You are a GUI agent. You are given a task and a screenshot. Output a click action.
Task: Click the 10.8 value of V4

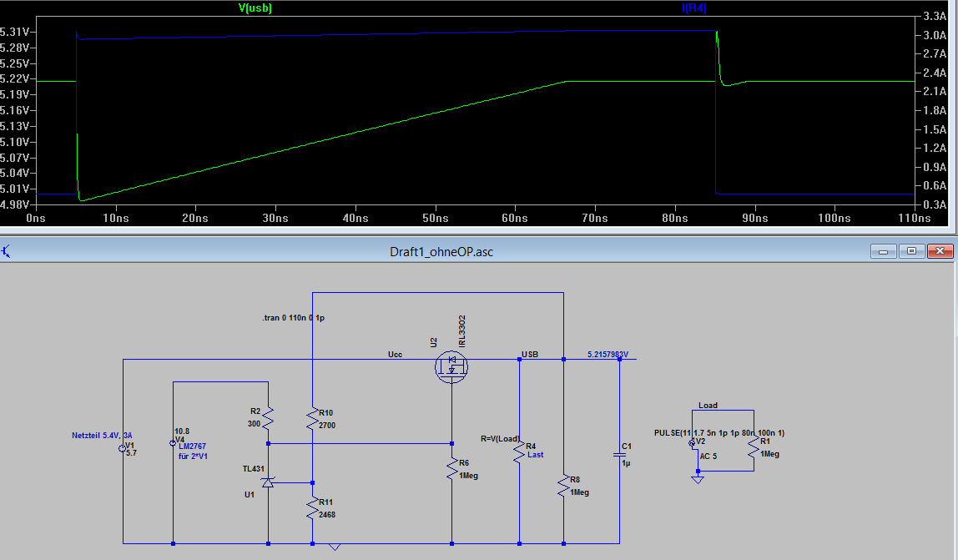click(182, 431)
